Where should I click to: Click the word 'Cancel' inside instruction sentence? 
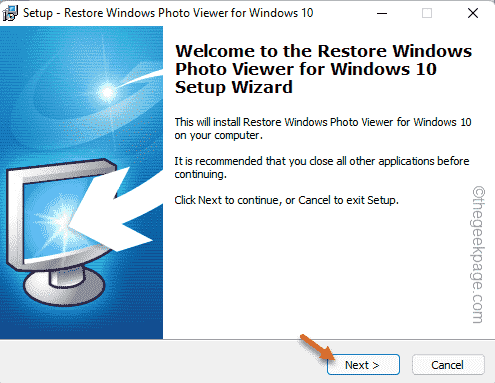pos(314,200)
